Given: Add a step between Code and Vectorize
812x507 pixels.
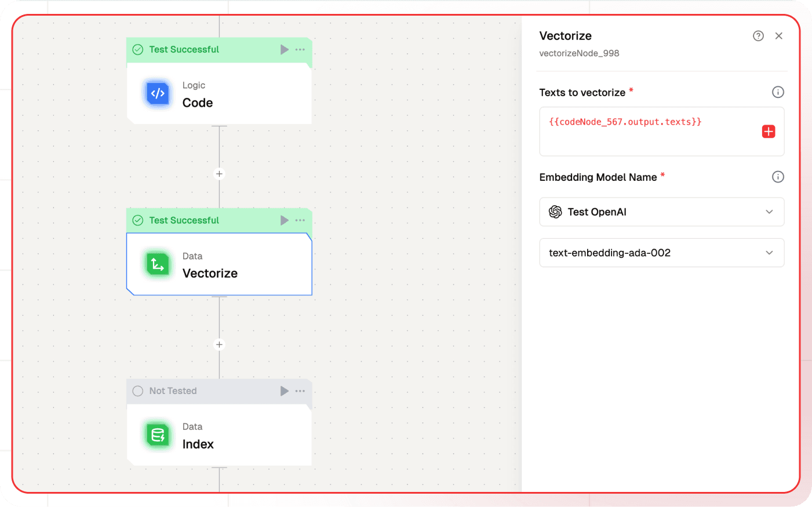Looking at the screenshot, I should (219, 174).
